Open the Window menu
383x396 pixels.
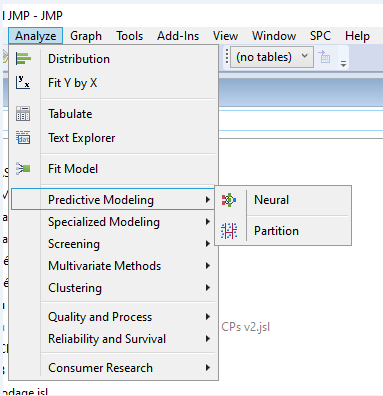pyautogui.click(x=274, y=36)
